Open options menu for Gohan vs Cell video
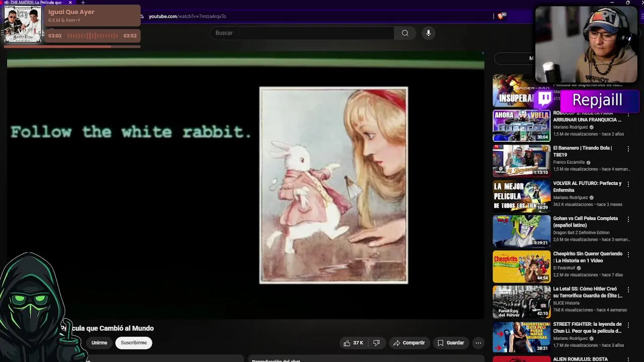The image size is (644, 362). click(628, 219)
